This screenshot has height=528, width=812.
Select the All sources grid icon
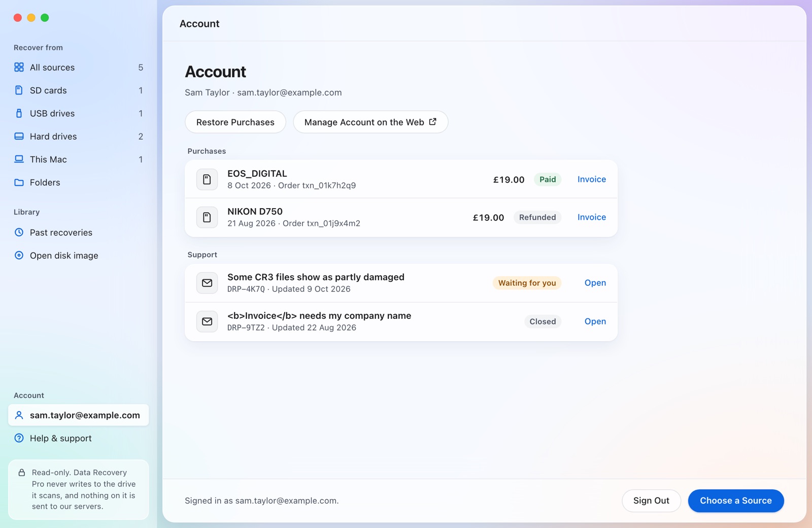(x=19, y=68)
